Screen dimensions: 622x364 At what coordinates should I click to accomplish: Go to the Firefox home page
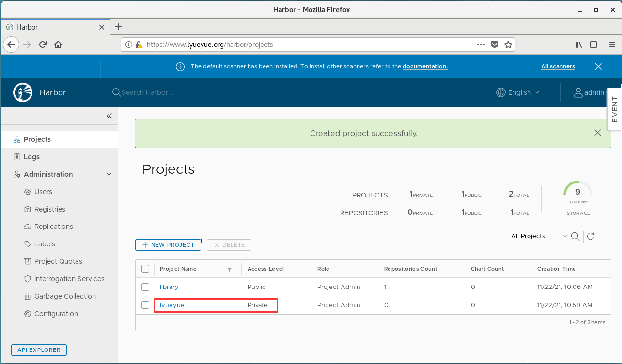pyautogui.click(x=58, y=45)
